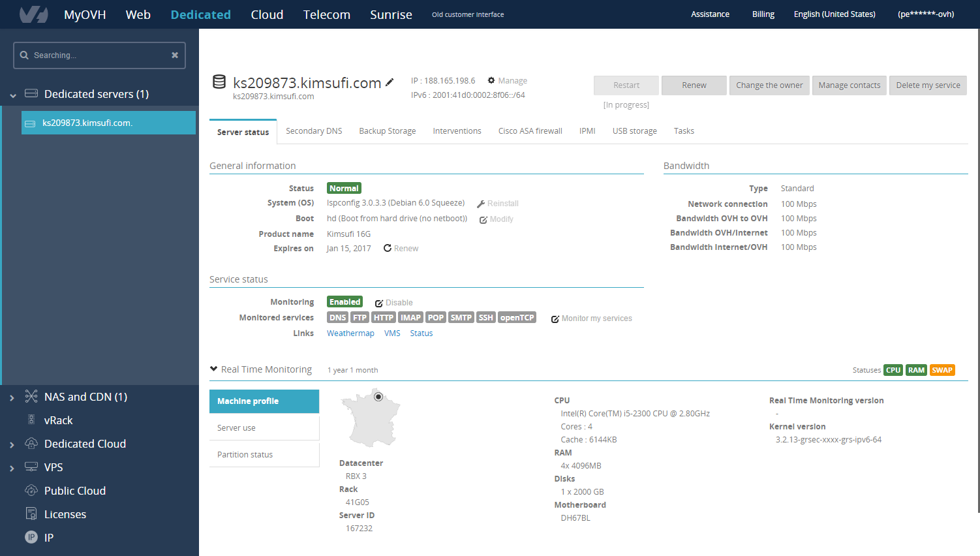980x556 pixels.
Task: Open the account user menu (pe******-ovh)
Action: 926,14
